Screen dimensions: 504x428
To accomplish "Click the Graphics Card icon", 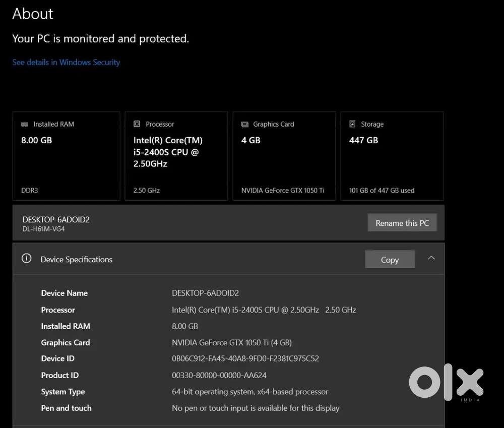I will 245,124.
